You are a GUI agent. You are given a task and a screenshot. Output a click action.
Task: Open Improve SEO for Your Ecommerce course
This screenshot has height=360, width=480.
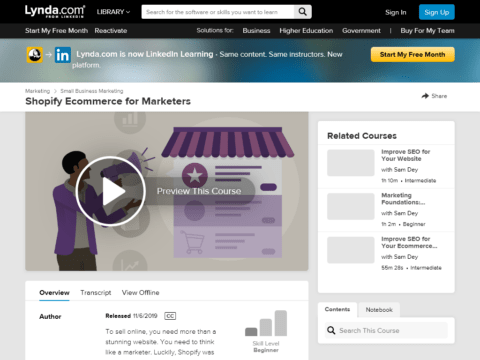click(x=409, y=242)
